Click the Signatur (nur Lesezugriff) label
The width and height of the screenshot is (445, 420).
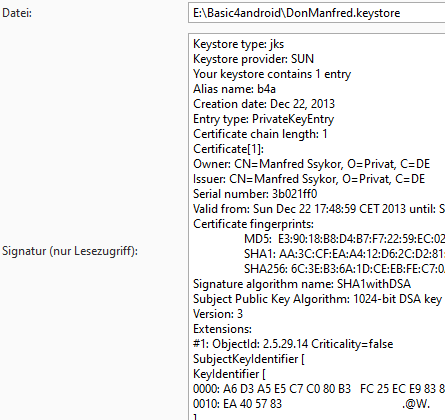point(70,251)
